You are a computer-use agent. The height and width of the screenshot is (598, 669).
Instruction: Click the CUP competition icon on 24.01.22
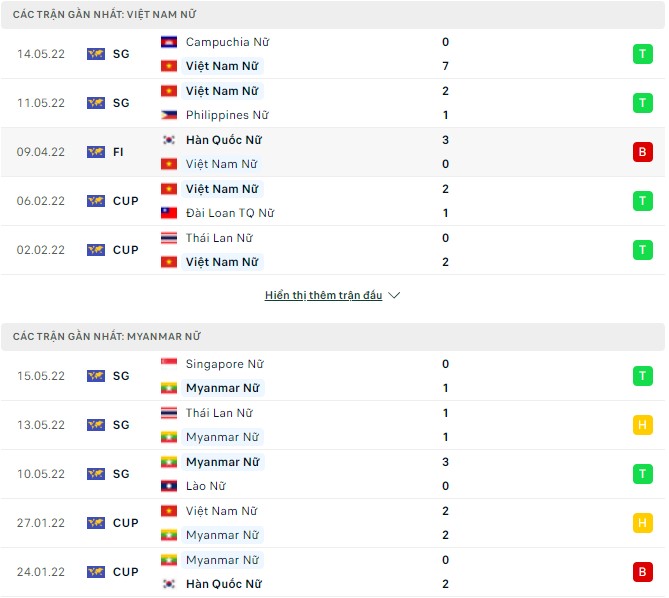click(x=96, y=572)
